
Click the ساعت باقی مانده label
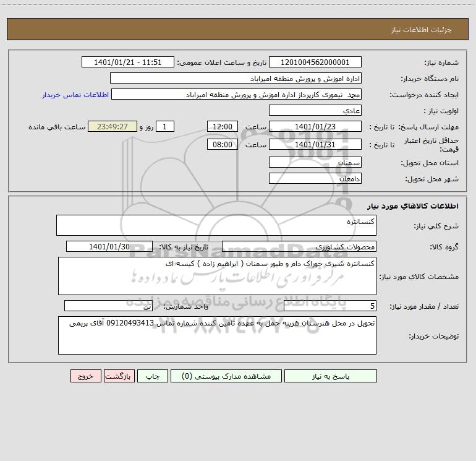[57, 127]
